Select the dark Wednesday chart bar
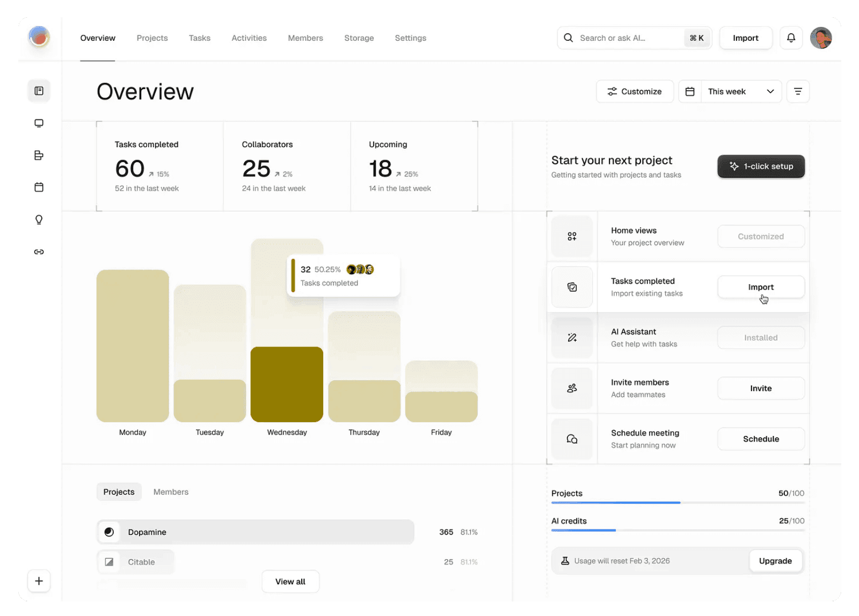Image resolution: width=859 pixels, height=616 pixels. click(287, 385)
